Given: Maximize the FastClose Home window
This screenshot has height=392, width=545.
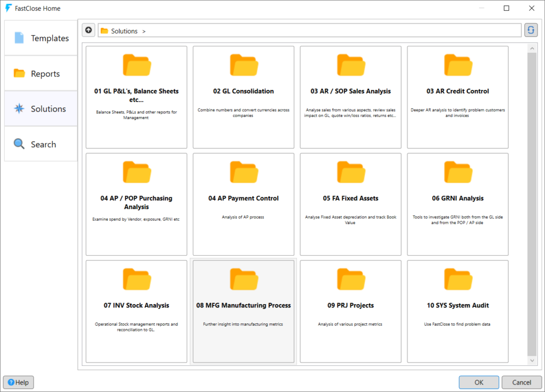Looking at the screenshot, I should [x=507, y=8].
